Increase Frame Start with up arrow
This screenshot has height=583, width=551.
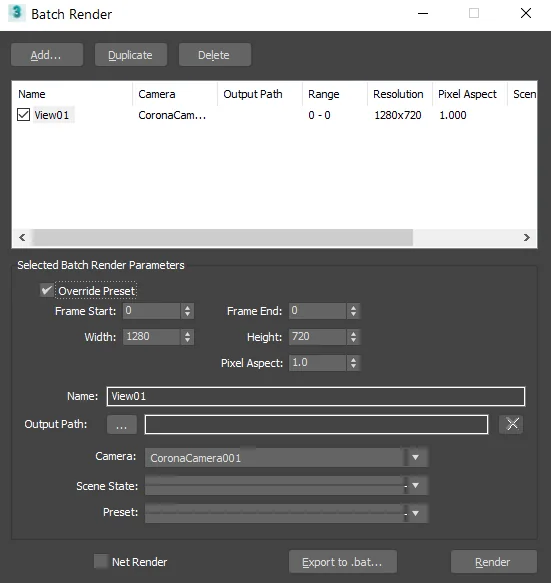point(187,307)
